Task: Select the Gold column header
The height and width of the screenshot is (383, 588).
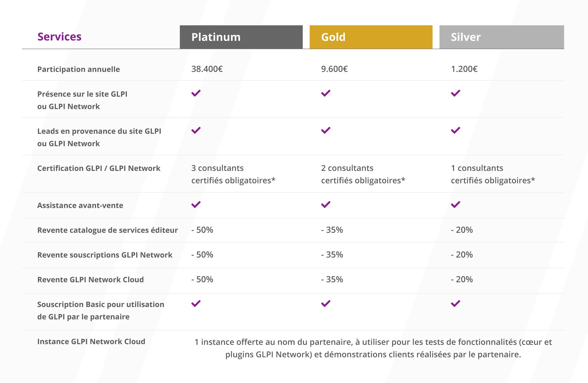Action: click(x=371, y=37)
